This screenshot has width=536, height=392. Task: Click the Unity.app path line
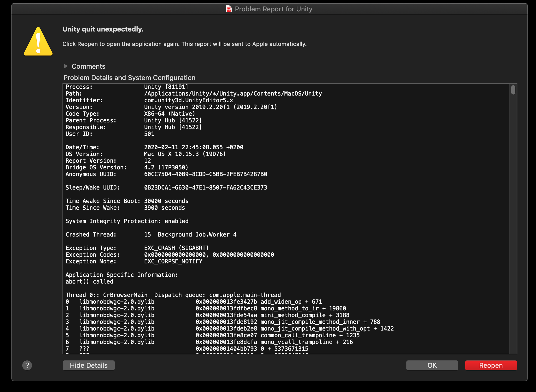click(194, 93)
